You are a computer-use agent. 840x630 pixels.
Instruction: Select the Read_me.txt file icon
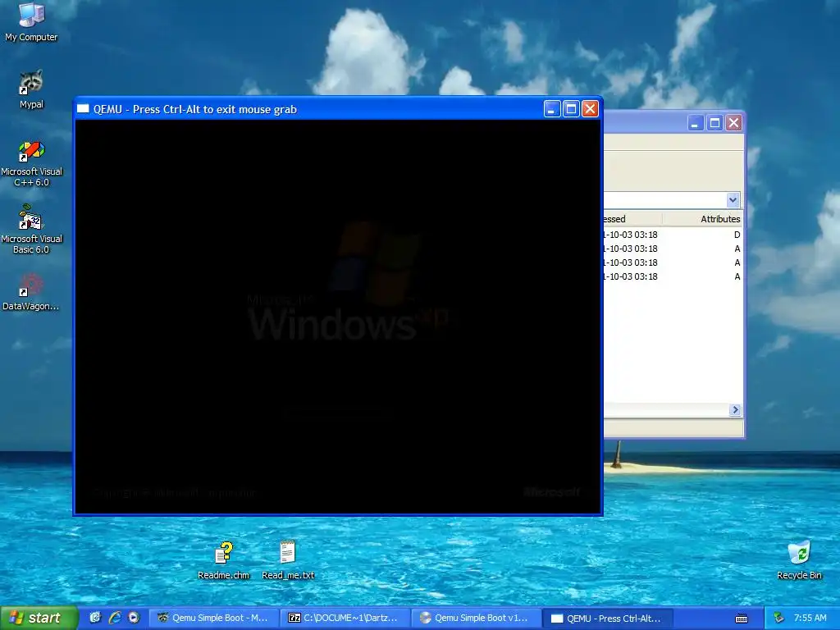click(288, 560)
